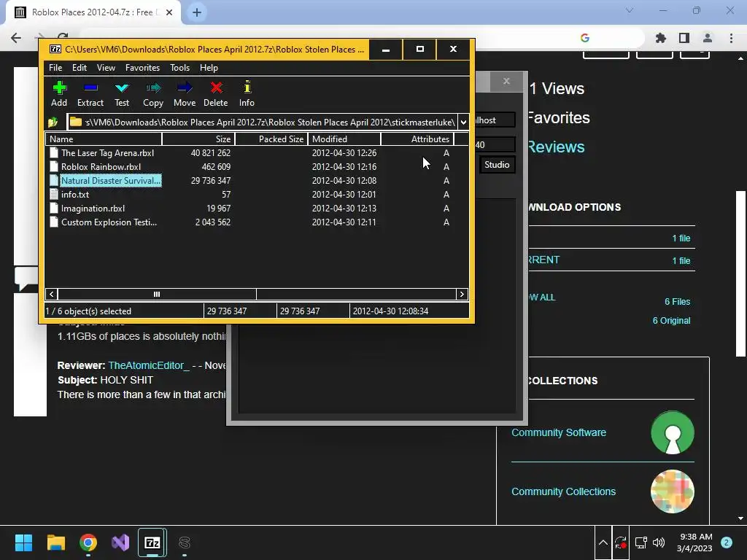The image size is (747, 560).
Task: Select the Roblox Rainbow.rbxl file name
Action: pyautogui.click(x=101, y=167)
